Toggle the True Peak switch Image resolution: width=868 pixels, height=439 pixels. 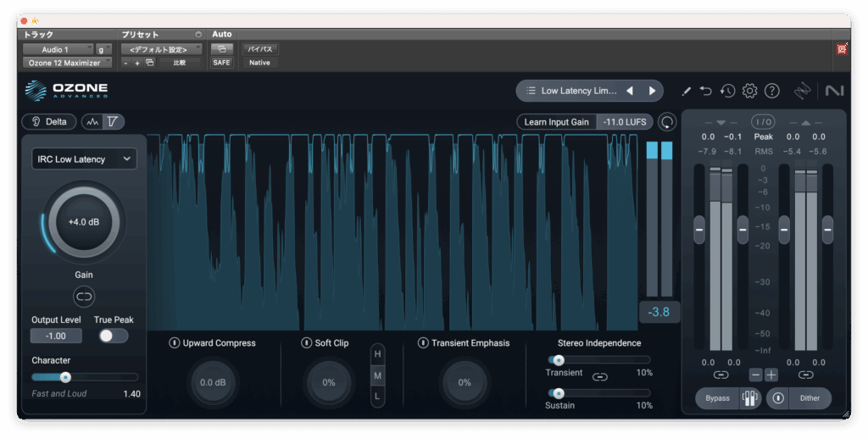tap(113, 336)
